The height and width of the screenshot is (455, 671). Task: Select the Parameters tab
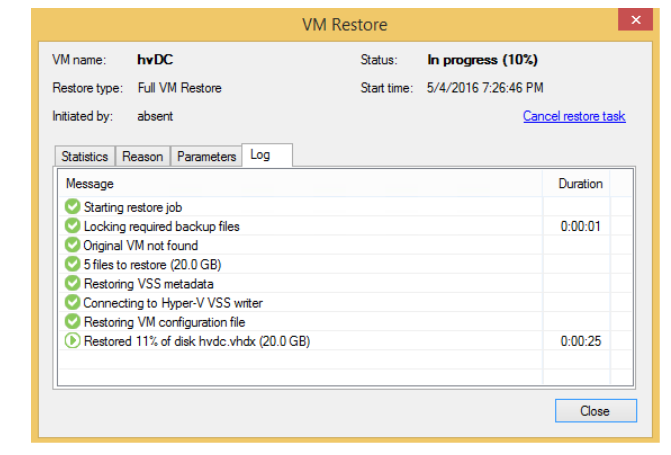[207, 157]
